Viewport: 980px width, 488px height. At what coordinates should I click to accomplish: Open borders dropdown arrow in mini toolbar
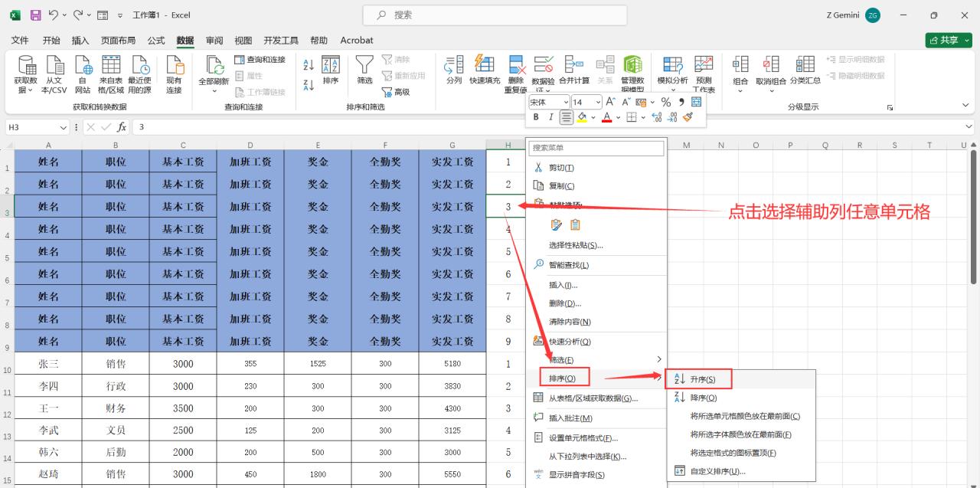click(642, 117)
